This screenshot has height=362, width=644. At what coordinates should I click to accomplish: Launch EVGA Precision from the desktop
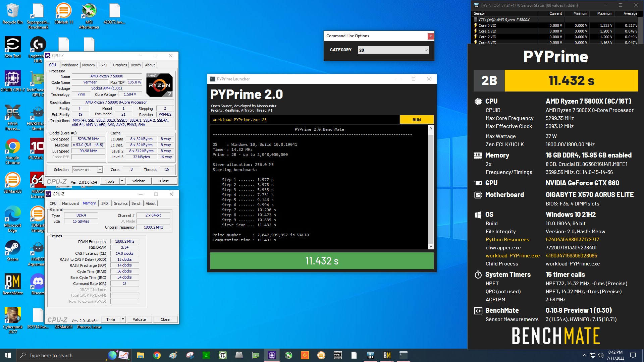[13, 118]
